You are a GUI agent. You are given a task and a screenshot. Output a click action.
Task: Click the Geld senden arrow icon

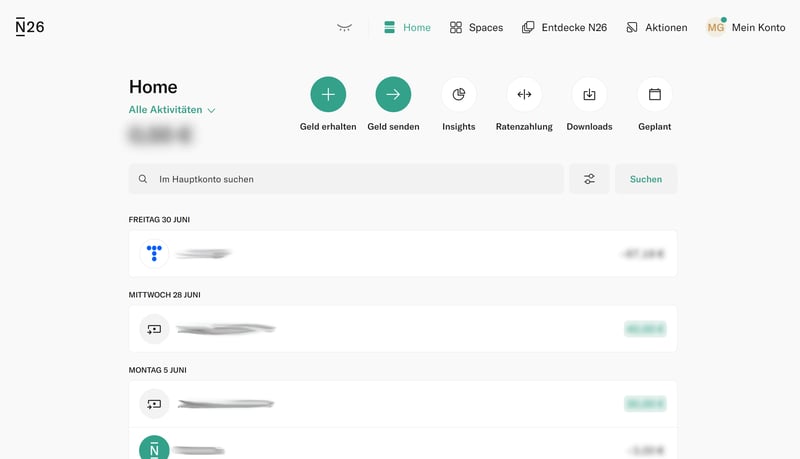coord(393,94)
